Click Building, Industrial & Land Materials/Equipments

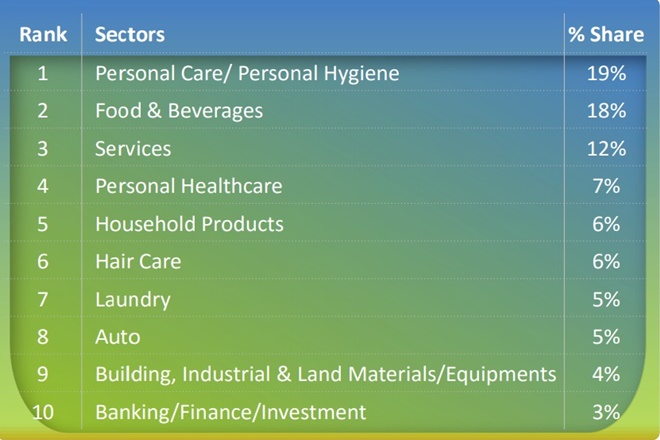click(x=325, y=375)
